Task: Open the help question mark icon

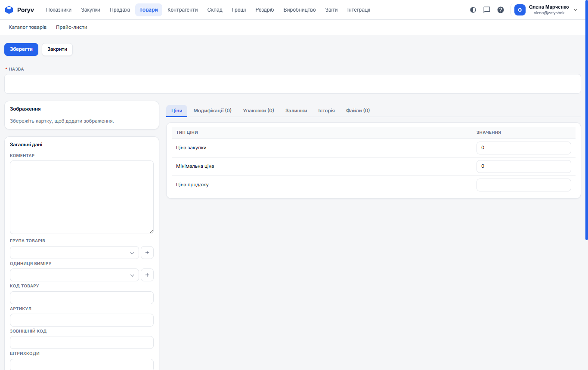Action: (501, 10)
